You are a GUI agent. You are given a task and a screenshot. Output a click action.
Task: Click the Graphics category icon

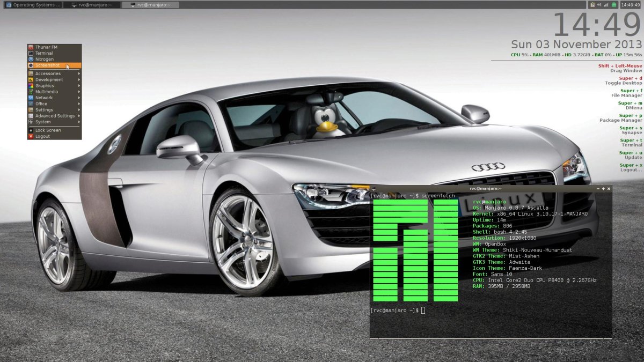click(31, 86)
